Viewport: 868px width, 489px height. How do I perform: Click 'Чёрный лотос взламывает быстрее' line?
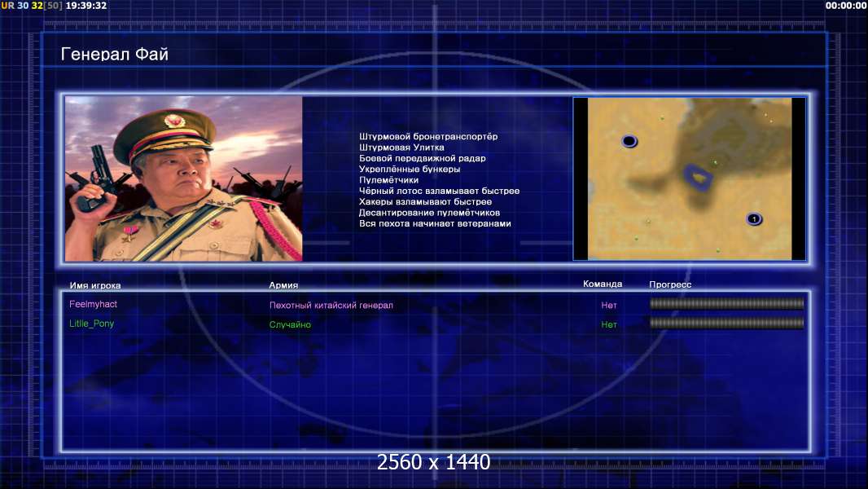point(440,191)
